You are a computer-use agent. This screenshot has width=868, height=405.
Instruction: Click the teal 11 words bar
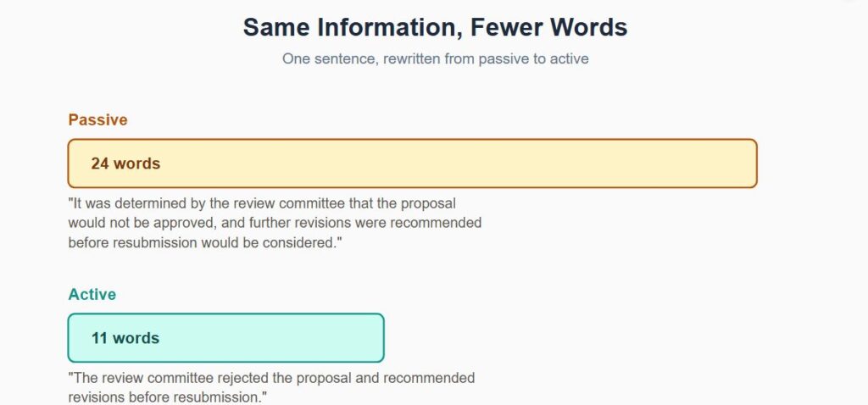pos(225,337)
